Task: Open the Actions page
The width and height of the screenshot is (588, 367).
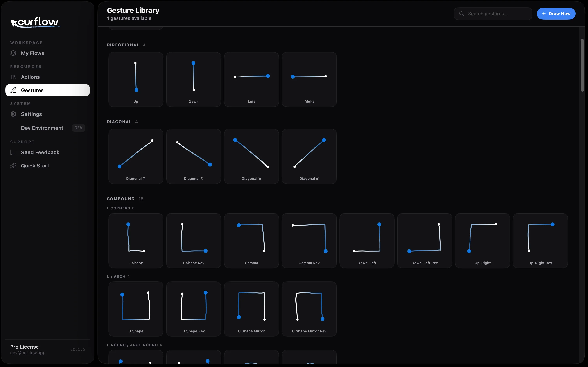Action: click(x=48, y=77)
